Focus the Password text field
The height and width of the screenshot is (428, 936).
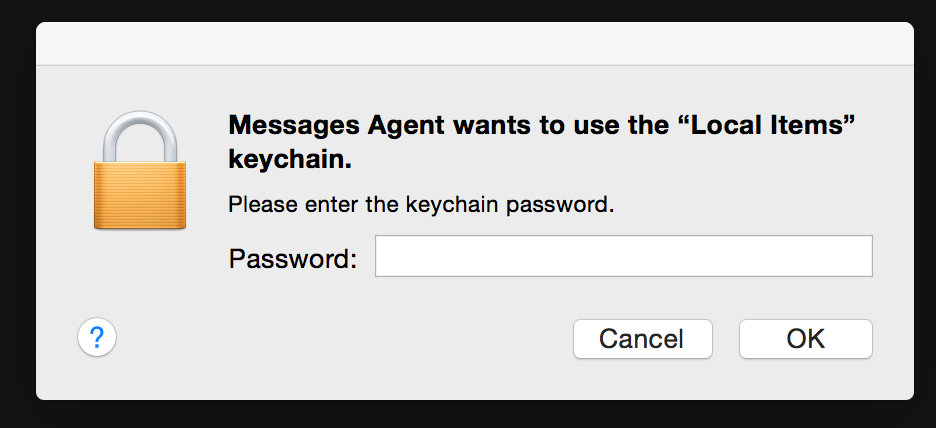pyautogui.click(x=623, y=256)
